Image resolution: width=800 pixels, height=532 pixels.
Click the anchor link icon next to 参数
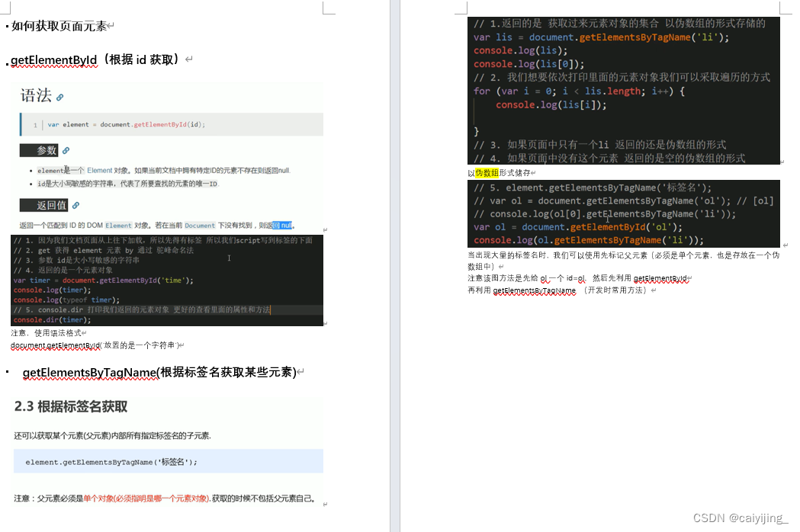point(65,151)
